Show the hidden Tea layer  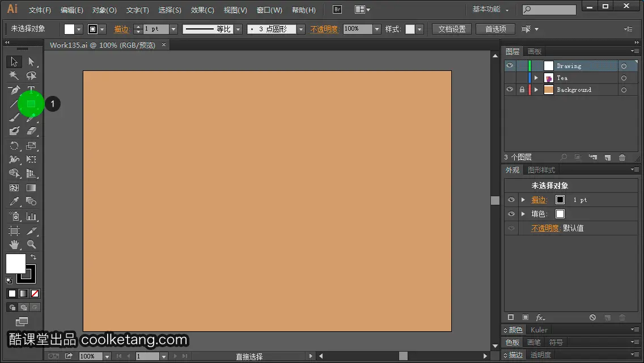510,78
